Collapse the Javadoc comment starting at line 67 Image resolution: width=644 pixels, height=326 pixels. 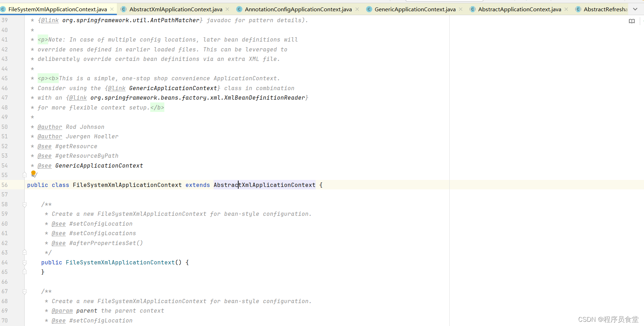point(25,291)
